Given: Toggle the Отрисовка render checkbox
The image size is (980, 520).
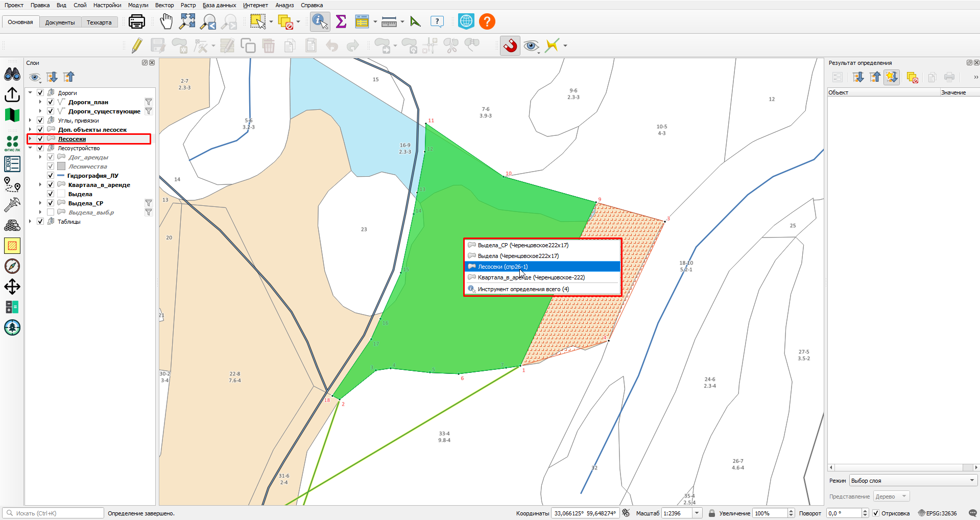Looking at the screenshot, I should point(876,513).
